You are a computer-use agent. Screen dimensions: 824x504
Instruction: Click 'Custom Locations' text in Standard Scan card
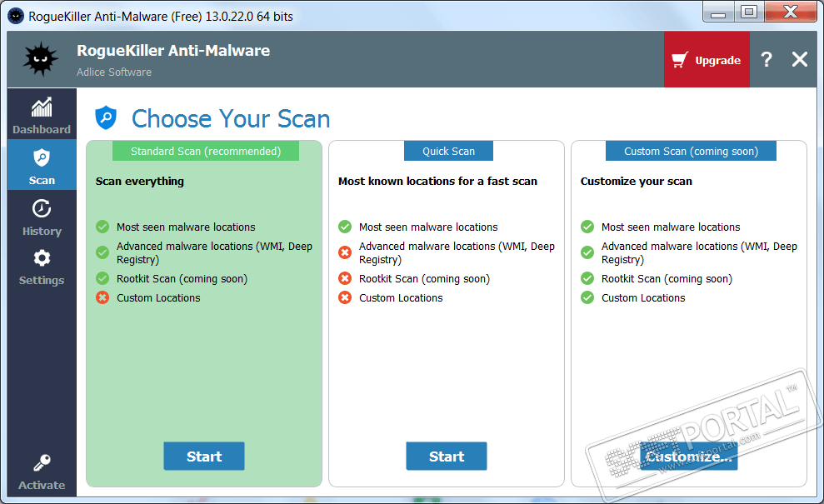[158, 298]
